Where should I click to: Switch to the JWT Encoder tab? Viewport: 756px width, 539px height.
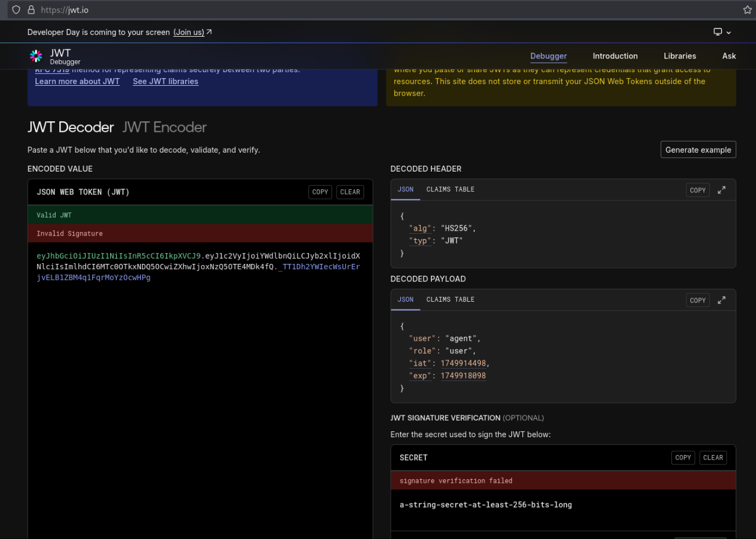coord(165,127)
